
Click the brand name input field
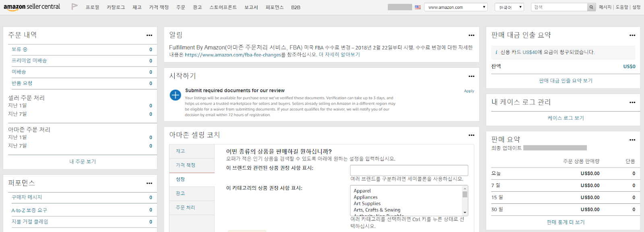click(409, 170)
